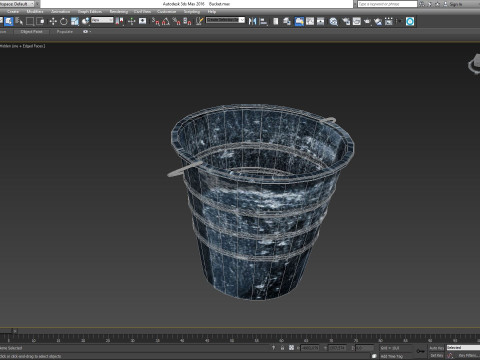The width and height of the screenshot is (480, 360).
Task: Toggle Selection Lock icon
Action: (x=282, y=348)
